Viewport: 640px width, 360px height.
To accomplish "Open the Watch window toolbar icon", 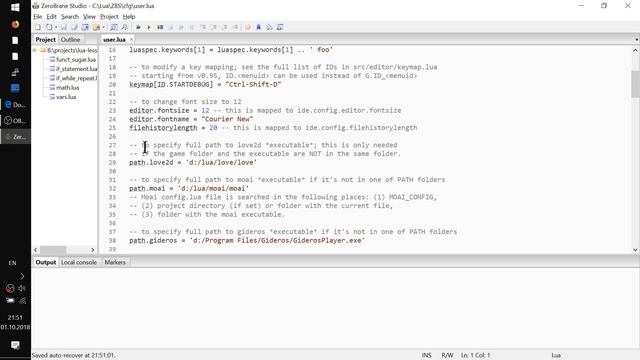I will (280, 27).
